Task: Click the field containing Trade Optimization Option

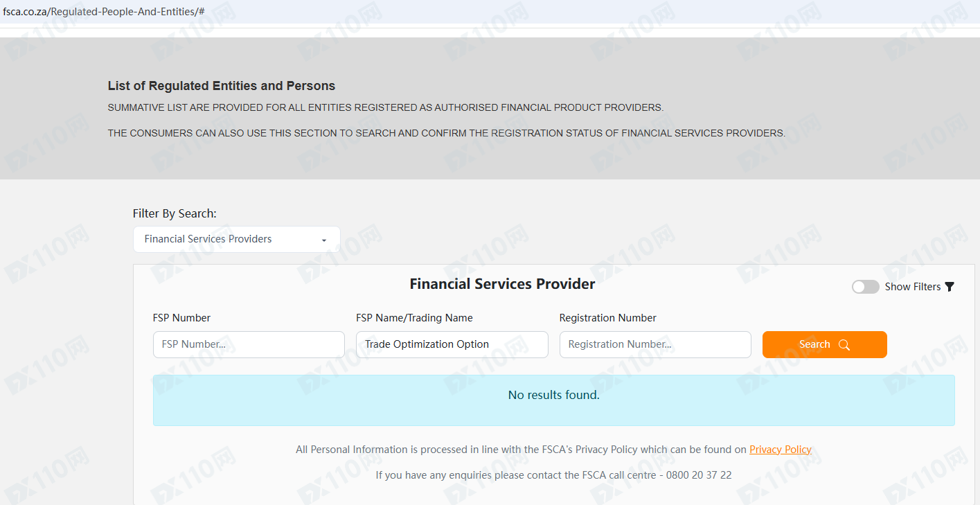Action: [x=452, y=344]
